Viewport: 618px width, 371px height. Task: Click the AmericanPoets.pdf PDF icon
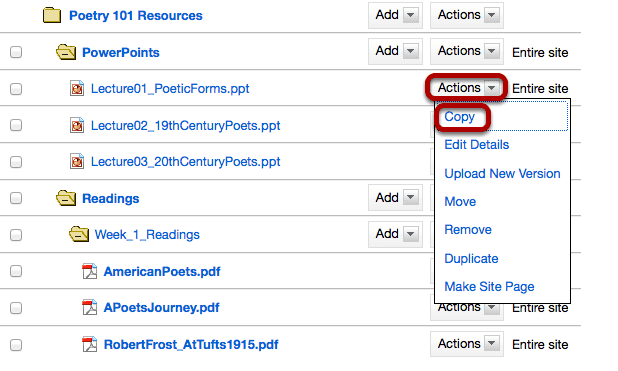89,271
